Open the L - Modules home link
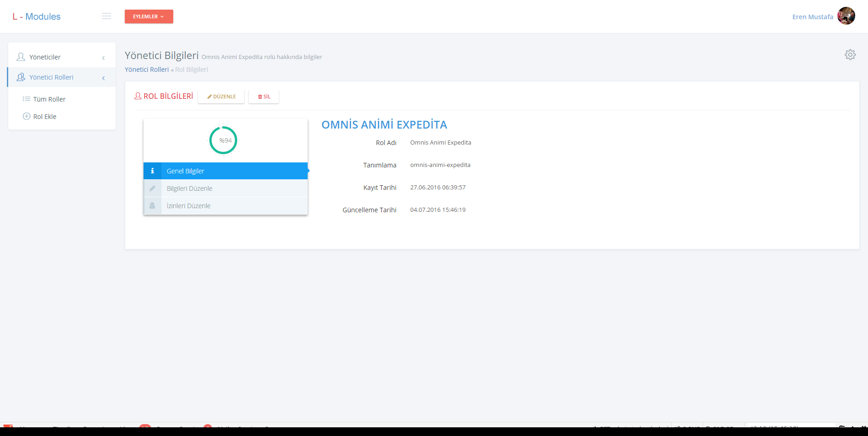The height and width of the screenshot is (436, 868). click(37, 16)
